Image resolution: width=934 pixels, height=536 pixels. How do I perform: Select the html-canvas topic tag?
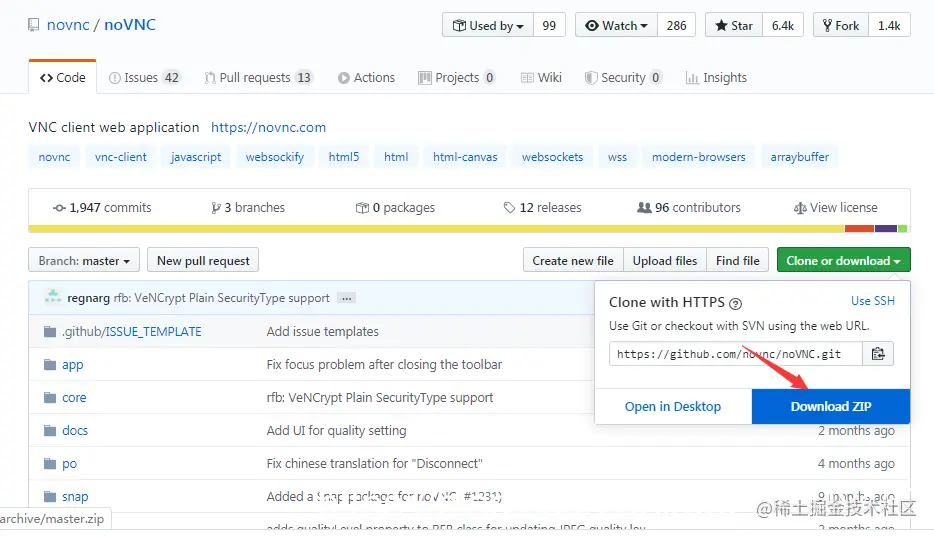pyautogui.click(x=465, y=157)
